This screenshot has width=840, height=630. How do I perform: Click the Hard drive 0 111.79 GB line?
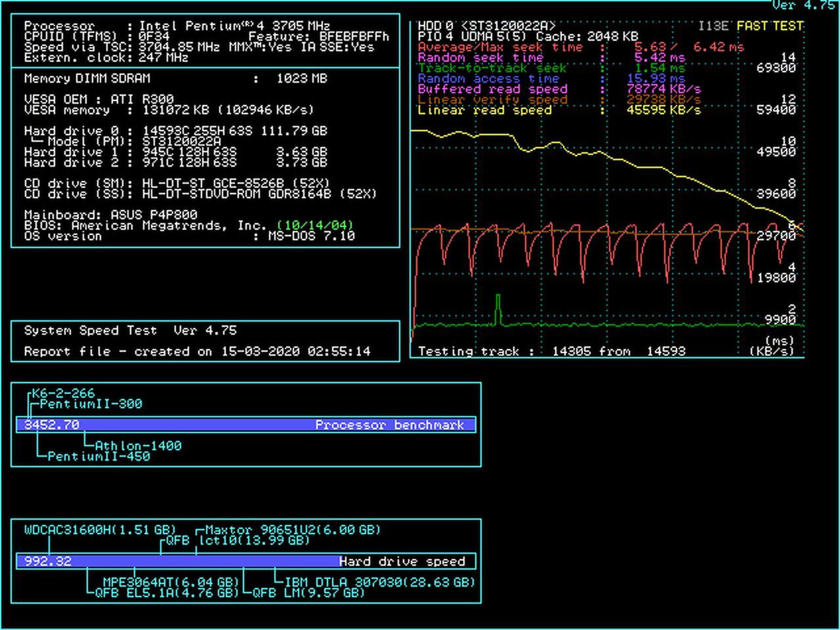(x=175, y=131)
